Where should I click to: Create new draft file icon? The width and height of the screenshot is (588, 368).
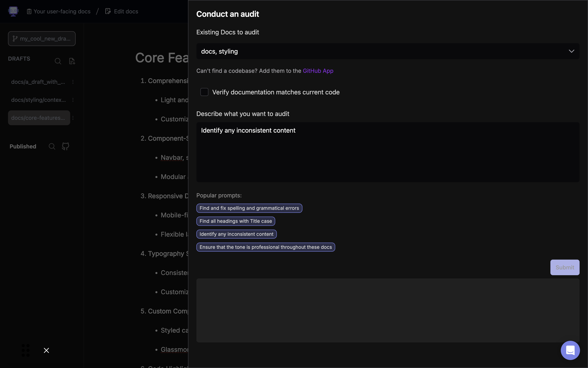click(72, 61)
